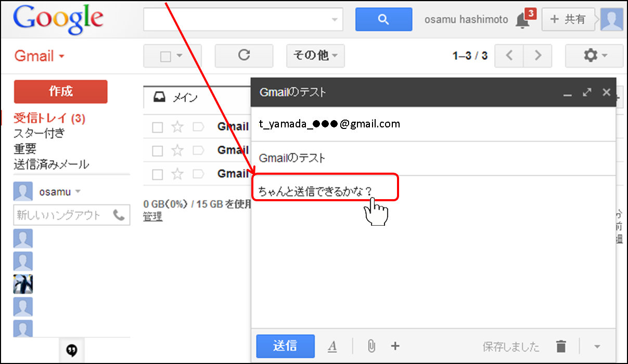
Task: Click the plus insert icon in compose
Action: (x=395, y=346)
